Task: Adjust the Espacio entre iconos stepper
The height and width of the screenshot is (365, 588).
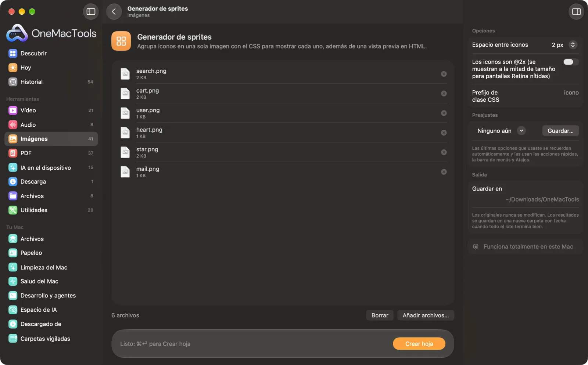Action: click(573, 45)
